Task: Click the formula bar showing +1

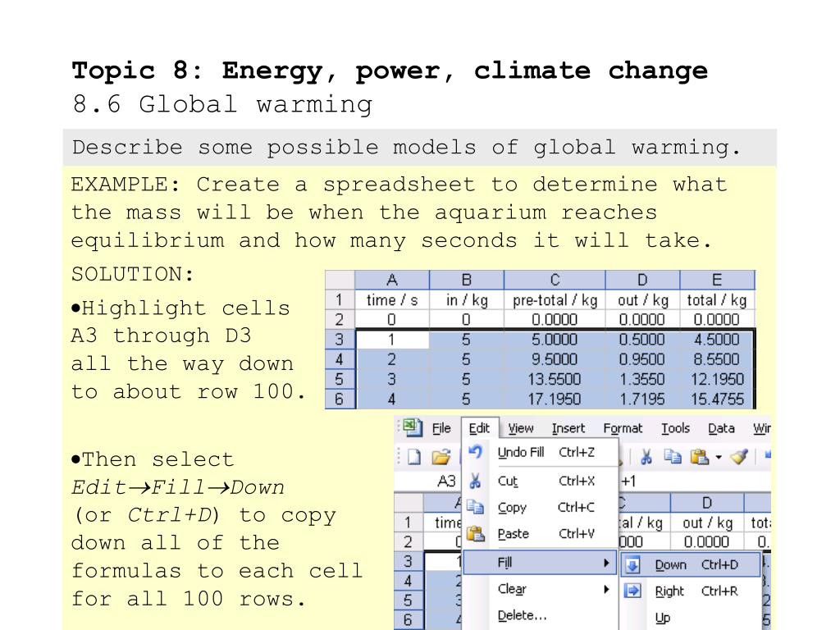Action: pos(696,481)
